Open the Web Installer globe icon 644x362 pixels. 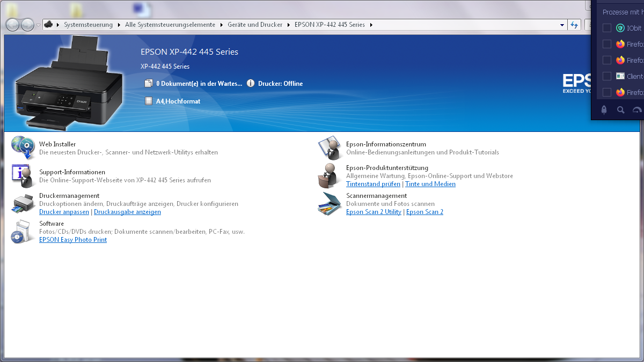pyautogui.click(x=23, y=147)
